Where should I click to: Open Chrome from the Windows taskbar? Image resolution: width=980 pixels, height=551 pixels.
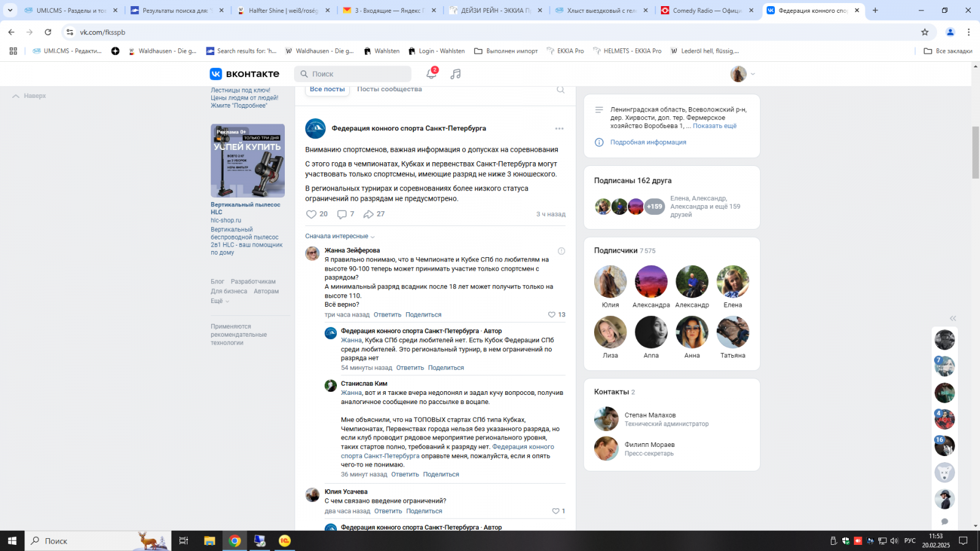tap(235, 541)
